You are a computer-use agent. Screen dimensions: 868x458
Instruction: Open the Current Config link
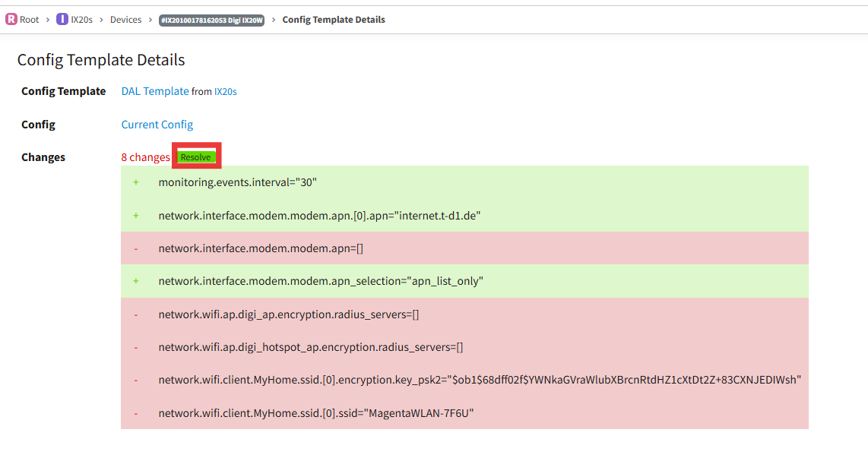(x=157, y=125)
